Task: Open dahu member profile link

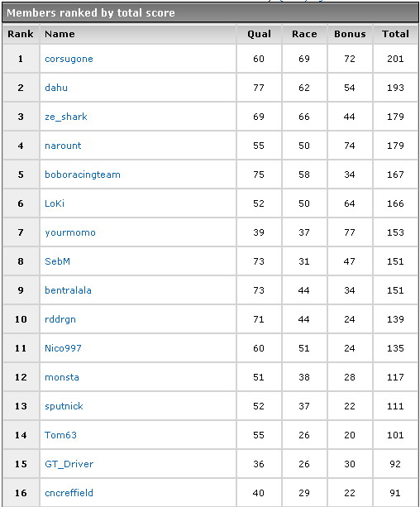Action: [56, 88]
